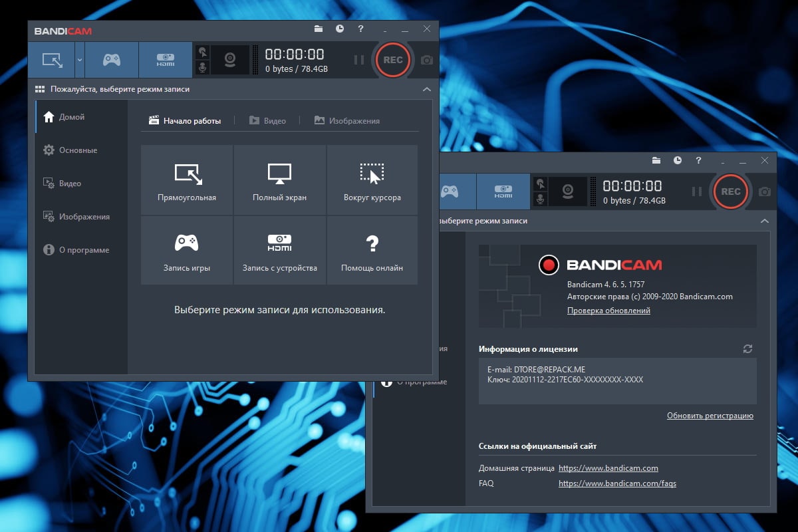This screenshot has height=532, width=798.
Task: Select rectangle screen recording mode in front window toolbar
Action: [x=51, y=60]
